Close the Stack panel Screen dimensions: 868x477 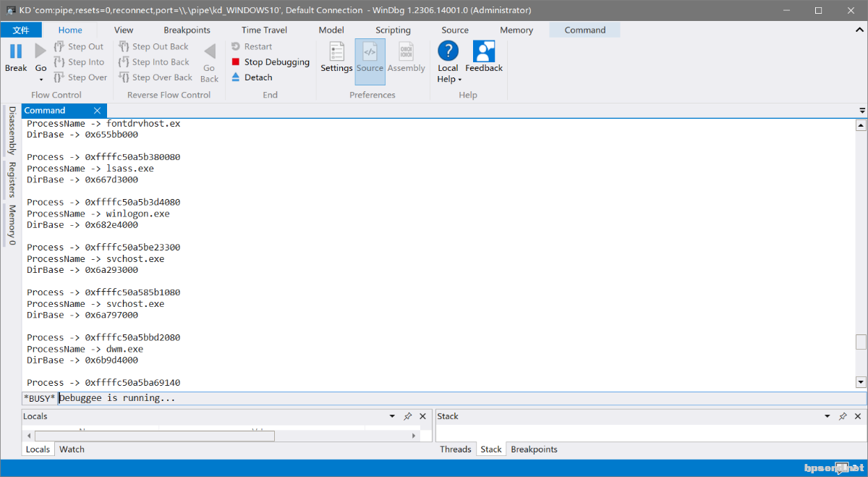coord(858,416)
